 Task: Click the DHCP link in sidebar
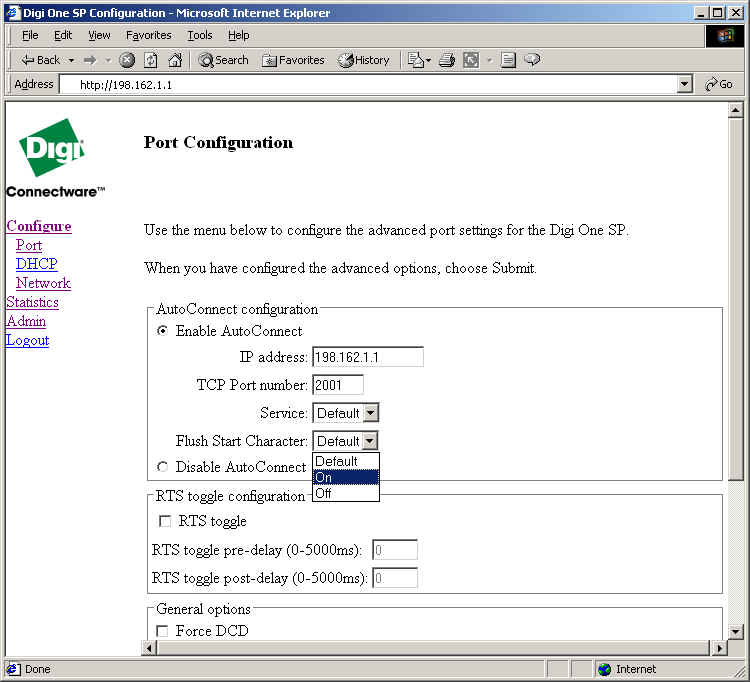(36, 264)
